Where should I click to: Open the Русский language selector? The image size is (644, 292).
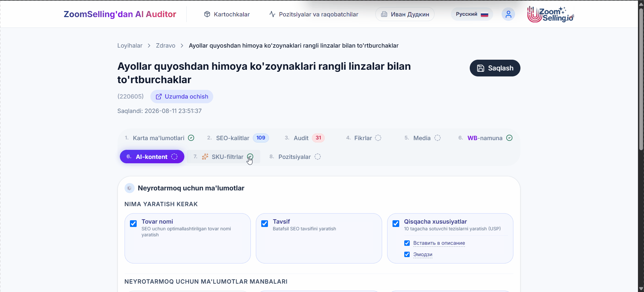pos(472,14)
